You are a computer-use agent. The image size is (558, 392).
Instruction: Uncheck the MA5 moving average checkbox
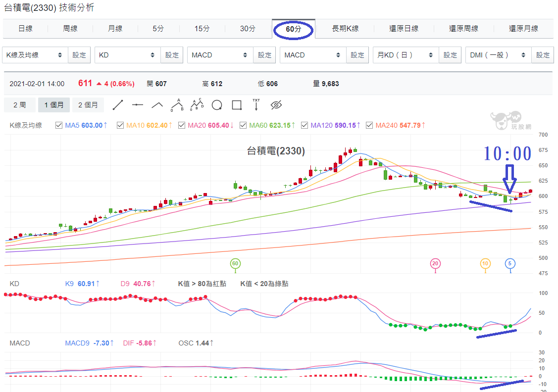[x=59, y=125]
